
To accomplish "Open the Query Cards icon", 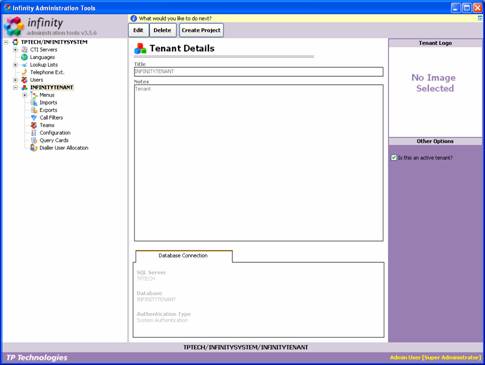I will pos(34,140).
